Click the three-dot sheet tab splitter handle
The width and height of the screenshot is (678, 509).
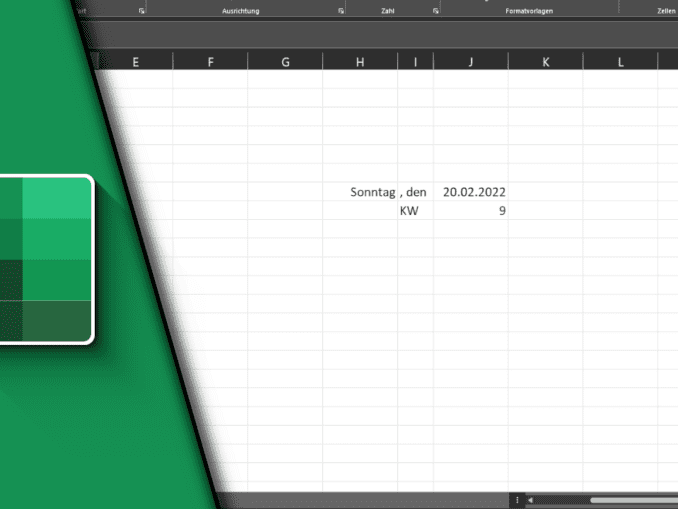tap(517, 499)
